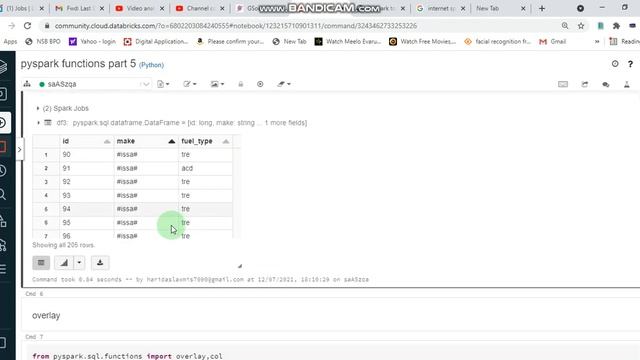Screen dimensions: 640x360
Task: Click the notebook title pyspark functions part 5
Action: click(x=78, y=64)
